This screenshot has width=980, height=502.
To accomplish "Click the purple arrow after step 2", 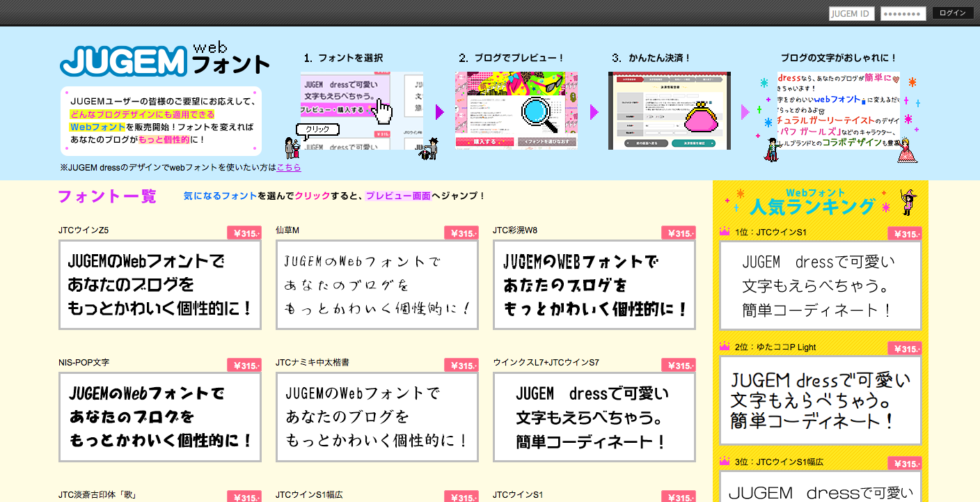I will click(594, 112).
